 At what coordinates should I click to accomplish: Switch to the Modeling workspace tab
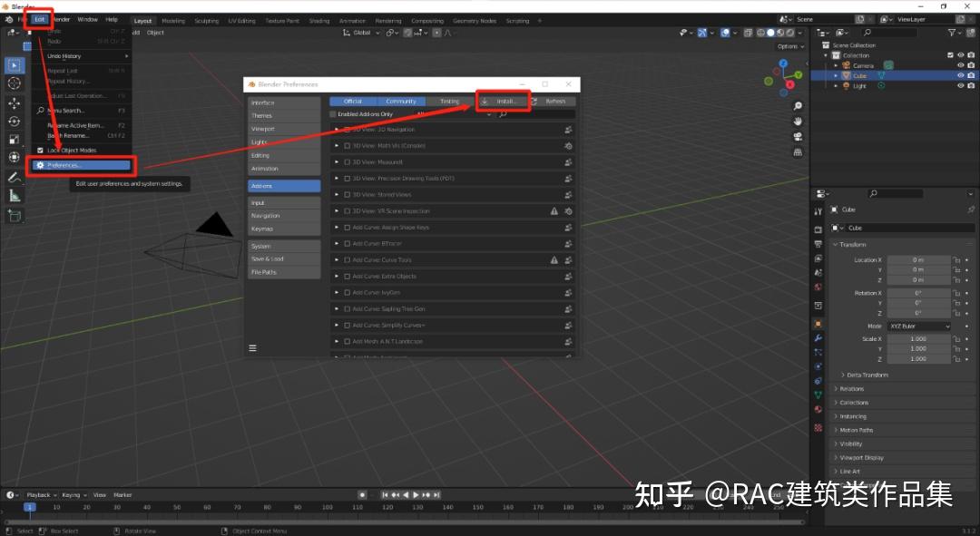(x=173, y=21)
